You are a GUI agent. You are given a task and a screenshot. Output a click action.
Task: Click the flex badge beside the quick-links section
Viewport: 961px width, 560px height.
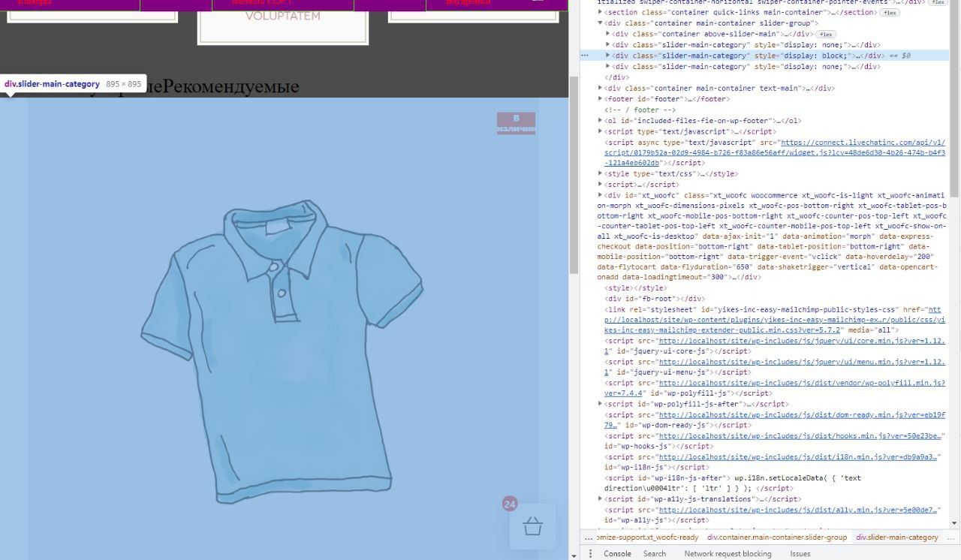coord(890,13)
